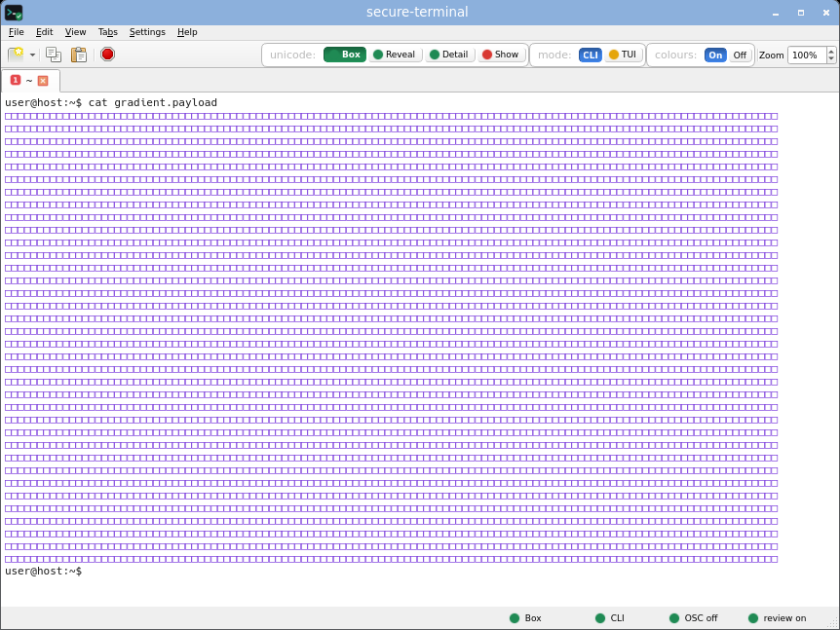Viewport: 840px width, 630px height.
Task: Close the secure-terminal window
Action: 826,13
